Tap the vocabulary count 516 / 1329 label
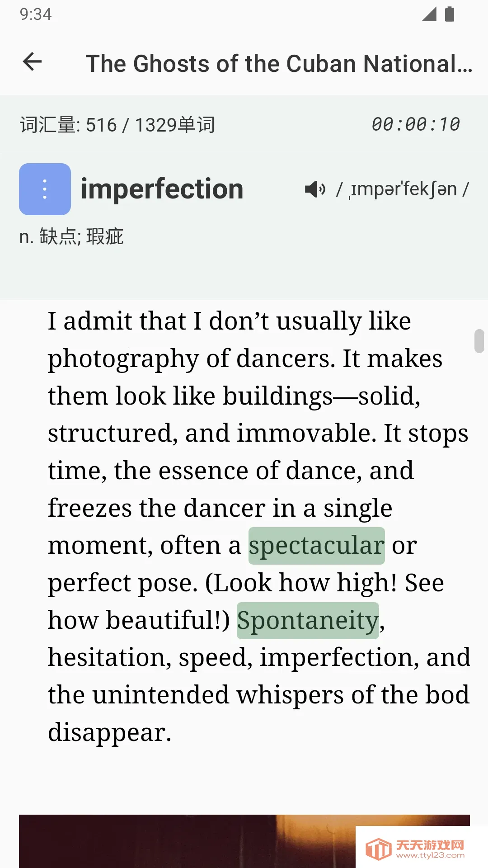The height and width of the screenshot is (868, 488). 117,125
